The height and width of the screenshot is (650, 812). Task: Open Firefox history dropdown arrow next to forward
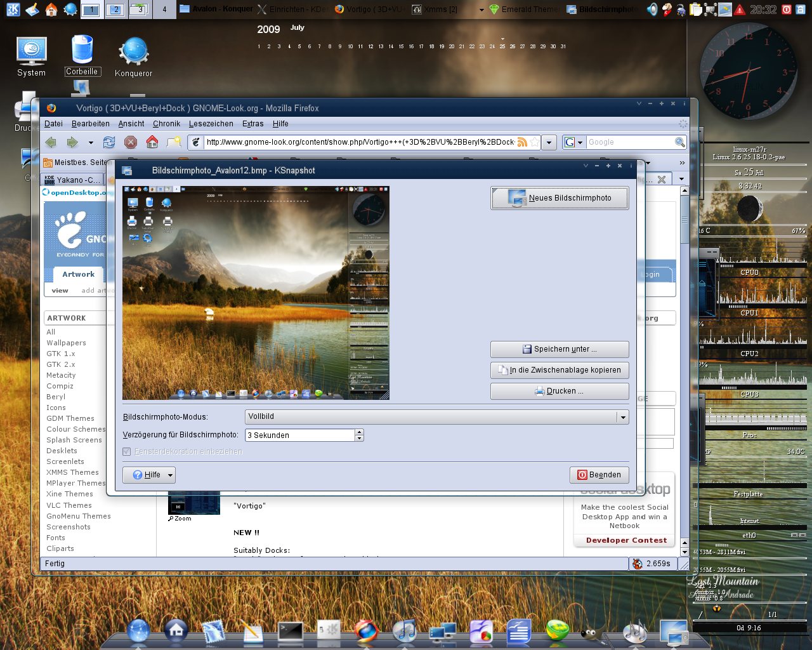[91, 143]
